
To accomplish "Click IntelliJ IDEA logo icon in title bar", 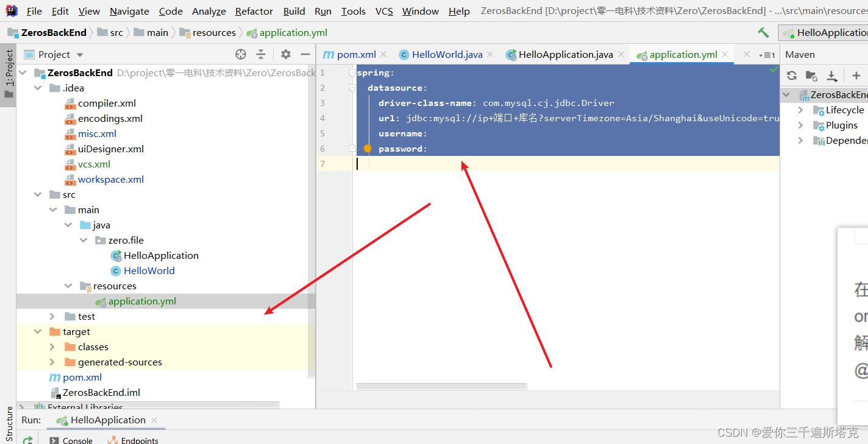I will coord(12,10).
